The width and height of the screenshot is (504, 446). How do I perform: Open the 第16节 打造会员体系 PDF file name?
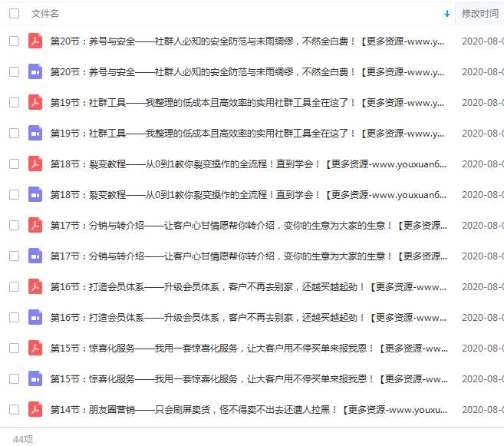point(248,286)
